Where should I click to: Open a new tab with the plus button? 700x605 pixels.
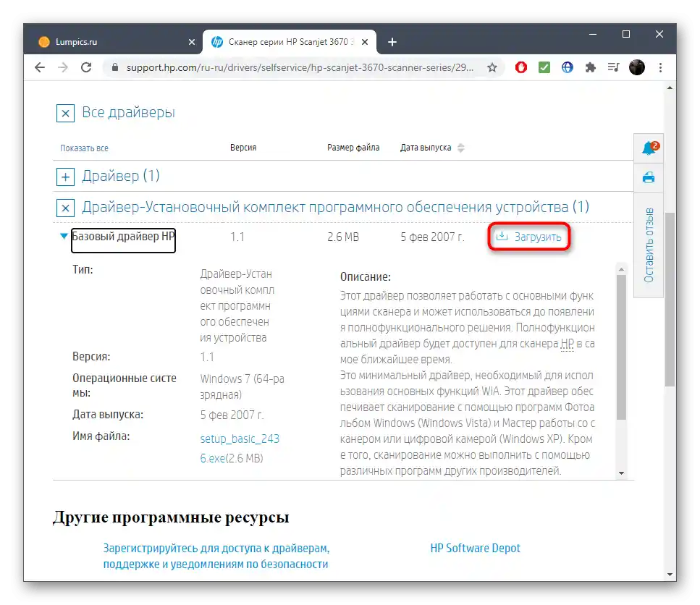tap(392, 42)
